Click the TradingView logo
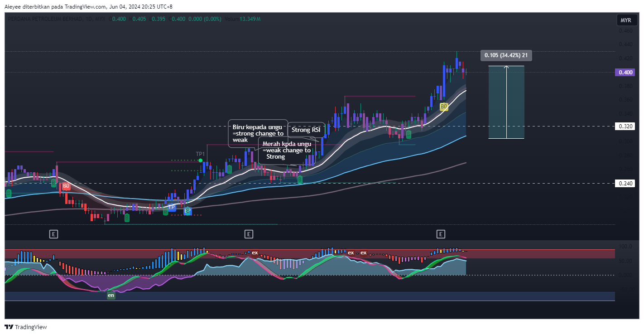This screenshot has height=335, width=644. coord(25,327)
